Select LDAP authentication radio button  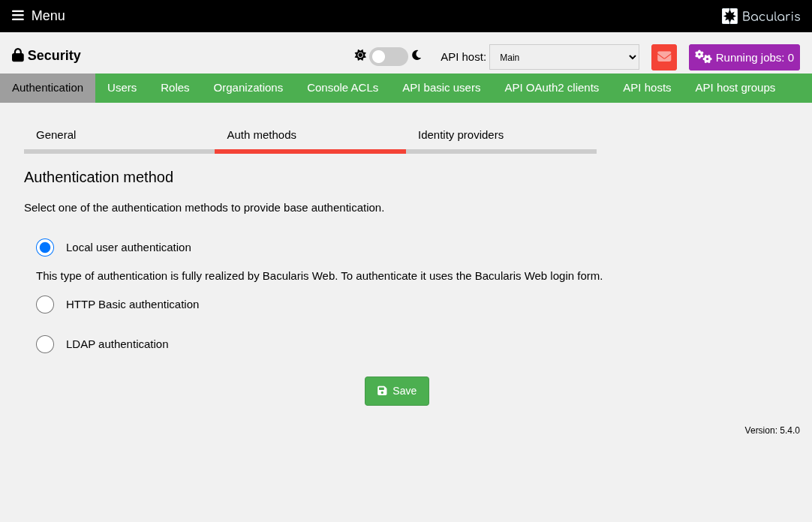(x=45, y=344)
